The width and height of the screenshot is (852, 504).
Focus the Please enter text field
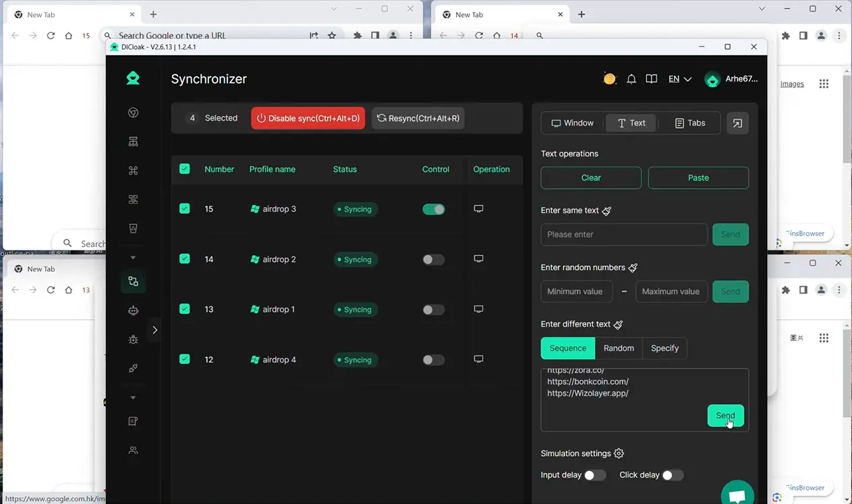[624, 234]
